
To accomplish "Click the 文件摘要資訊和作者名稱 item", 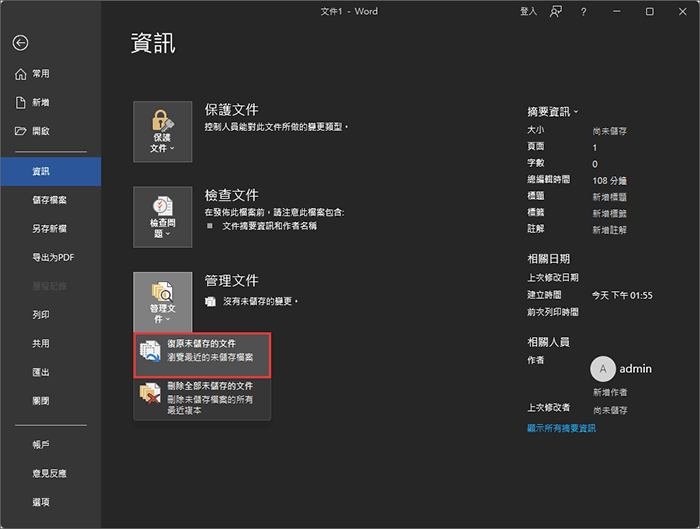I will pos(270,226).
